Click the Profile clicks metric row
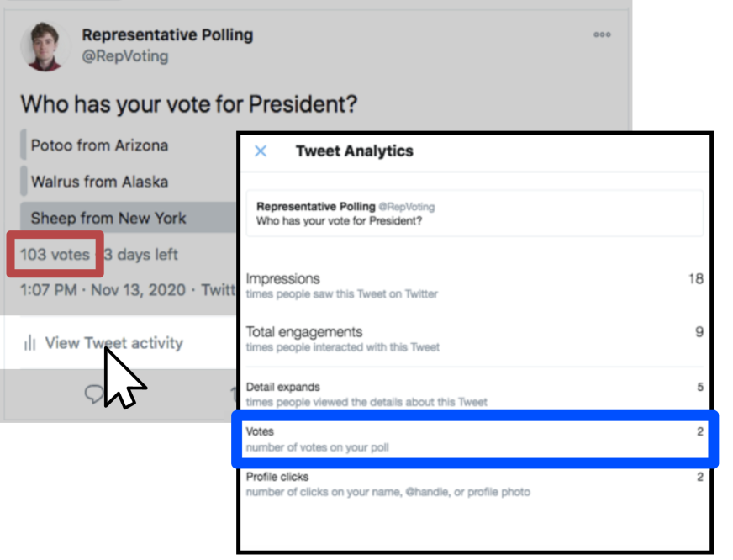This screenshot has width=733, height=560. (x=474, y=483)
